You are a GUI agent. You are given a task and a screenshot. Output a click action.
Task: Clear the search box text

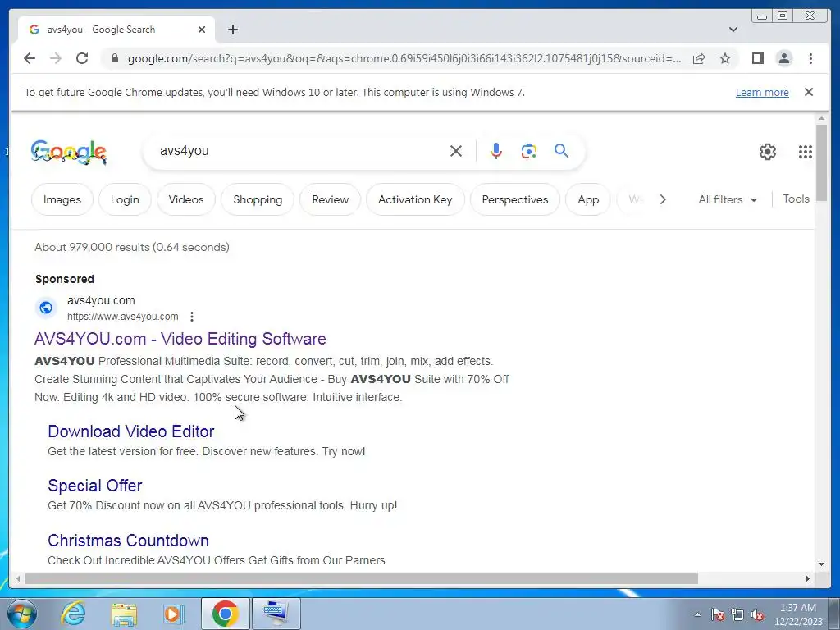pyautogui.click(x=456, y=151)
